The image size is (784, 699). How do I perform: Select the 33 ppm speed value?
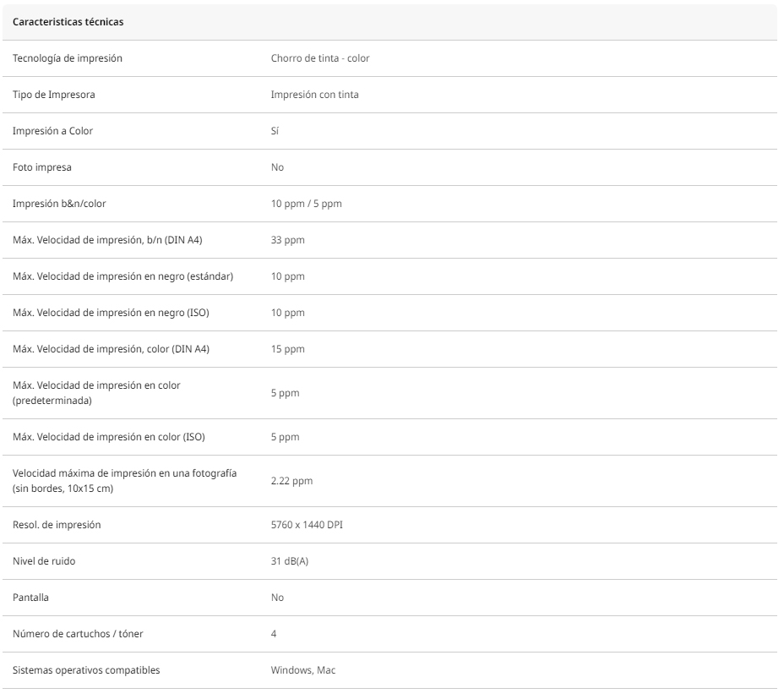pos(287,240)
